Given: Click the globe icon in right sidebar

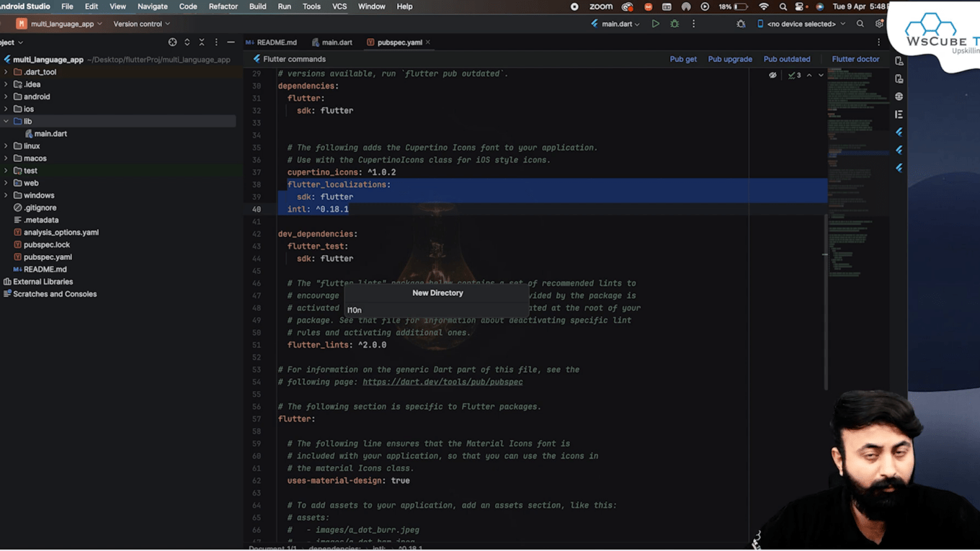Looking at the screenshot, I should click(x=899, y=97).
